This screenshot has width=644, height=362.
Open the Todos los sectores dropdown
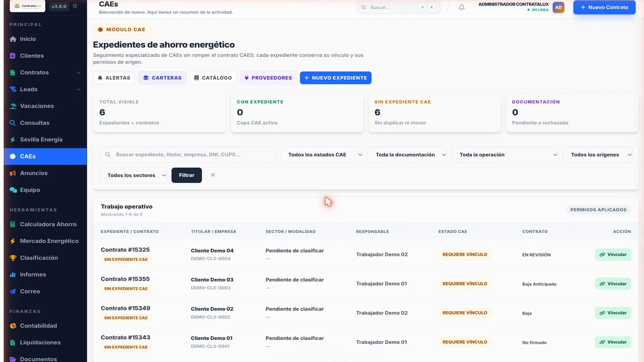(133, 175)
